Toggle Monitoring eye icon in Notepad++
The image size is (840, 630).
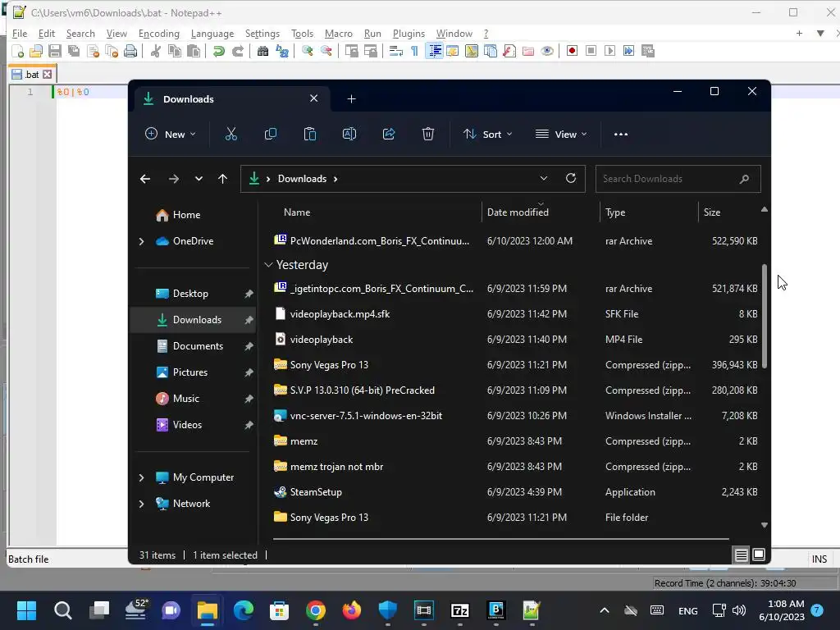click(547, 51)
